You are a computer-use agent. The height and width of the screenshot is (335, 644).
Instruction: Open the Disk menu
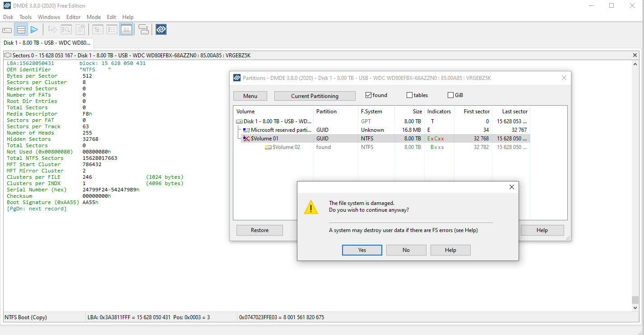pos(8,17)
